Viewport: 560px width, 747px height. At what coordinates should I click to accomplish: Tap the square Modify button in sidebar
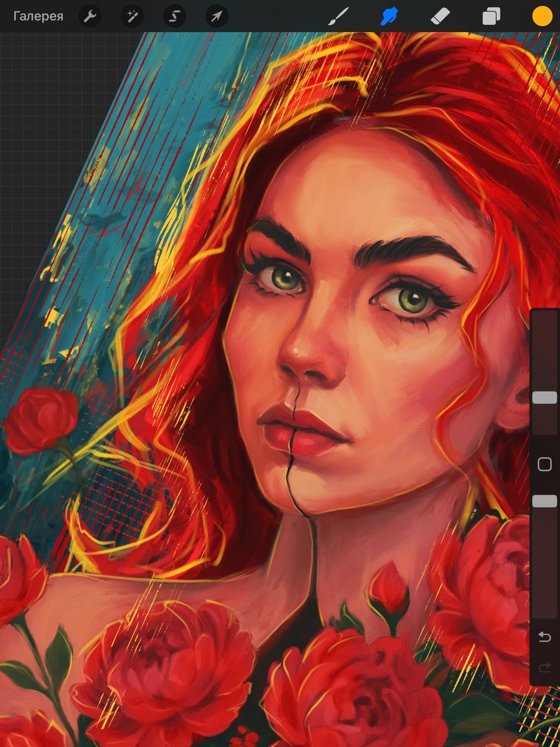(x=544, y=464)
